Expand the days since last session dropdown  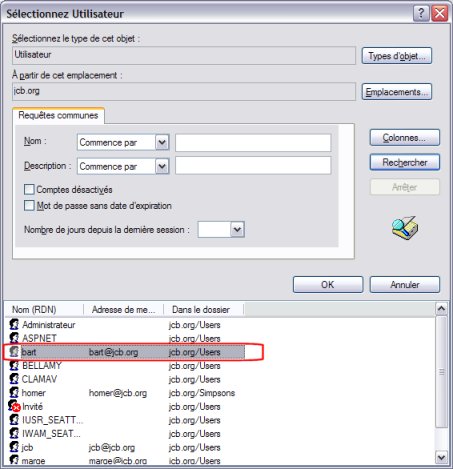(x=237, y=229)
